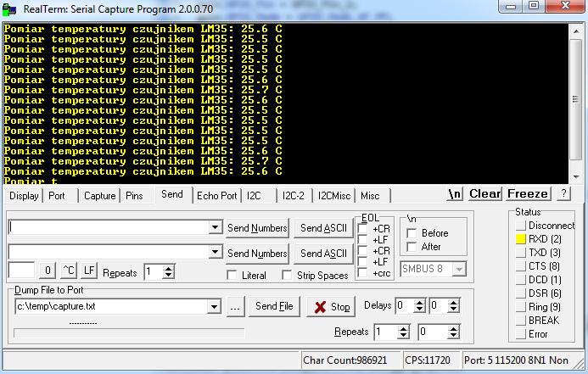Enable the first +LF EOL checkbox
Image resolution: width=588 pixels, height=374 pixels.
point(362,239)
